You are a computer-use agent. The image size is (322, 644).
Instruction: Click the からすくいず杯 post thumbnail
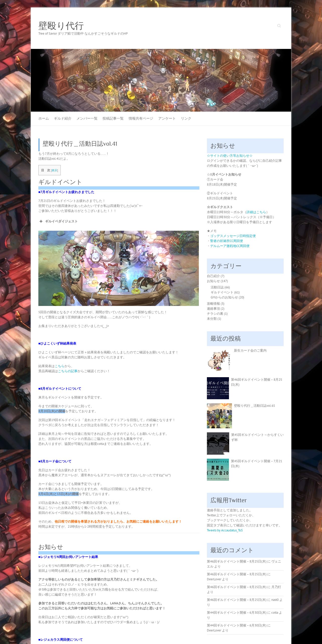point(218,443)
